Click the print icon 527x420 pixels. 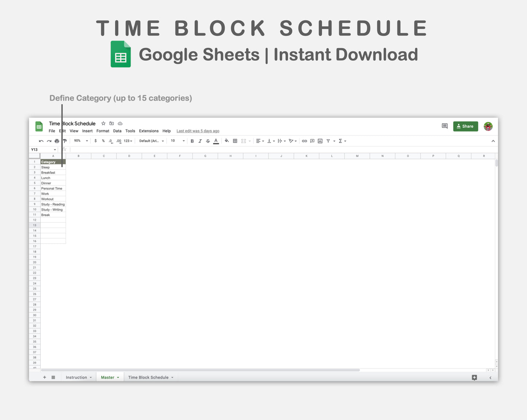[x=57, y=141]
